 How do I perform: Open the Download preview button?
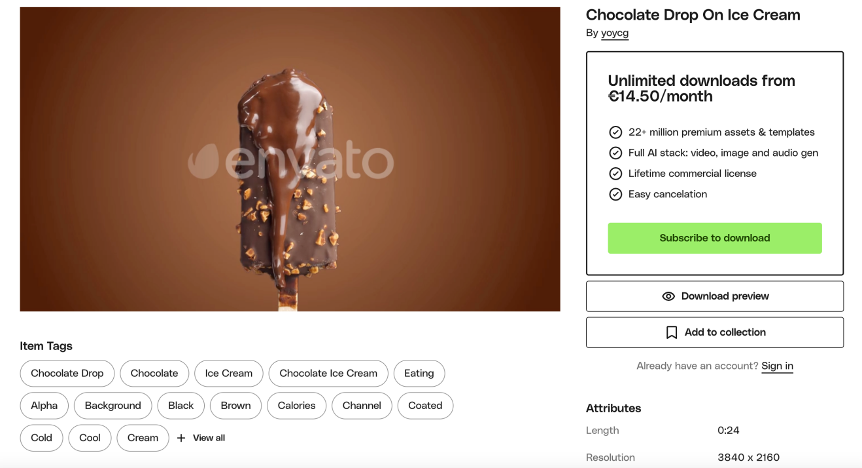coord(715,296)
